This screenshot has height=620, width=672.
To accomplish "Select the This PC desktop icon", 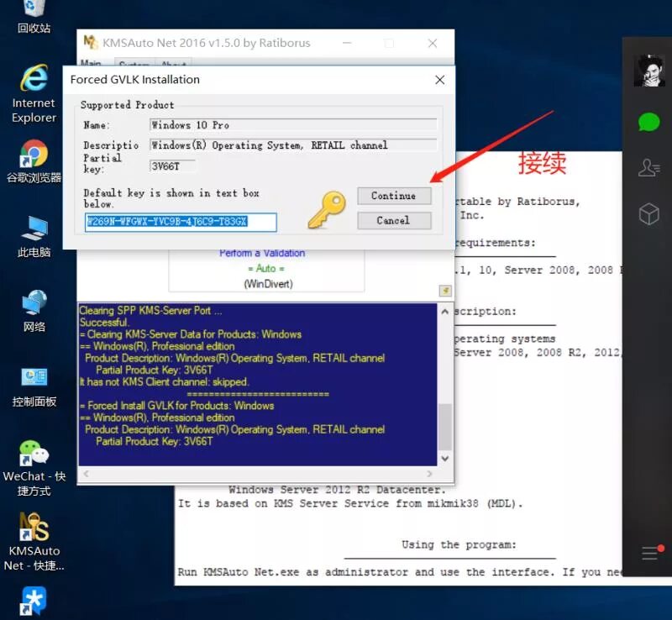I will click(34, 236).
